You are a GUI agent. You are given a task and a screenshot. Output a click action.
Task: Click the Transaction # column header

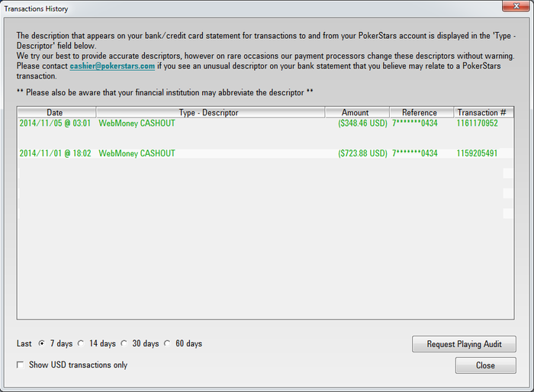pos(484,112)
